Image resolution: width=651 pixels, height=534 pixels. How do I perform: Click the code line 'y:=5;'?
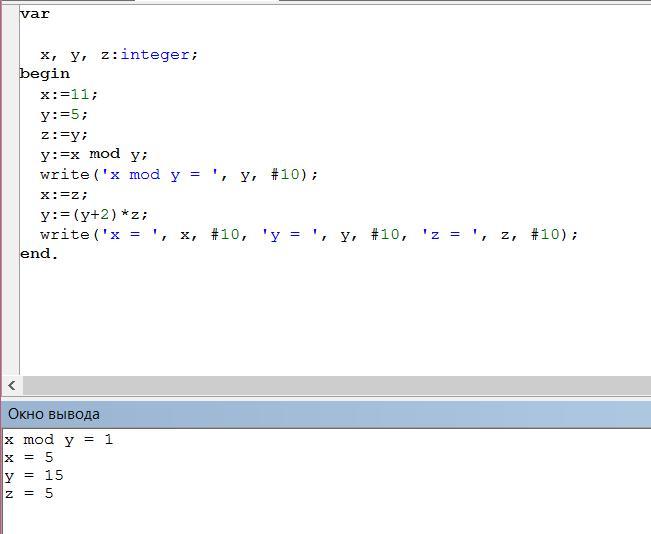64,115
